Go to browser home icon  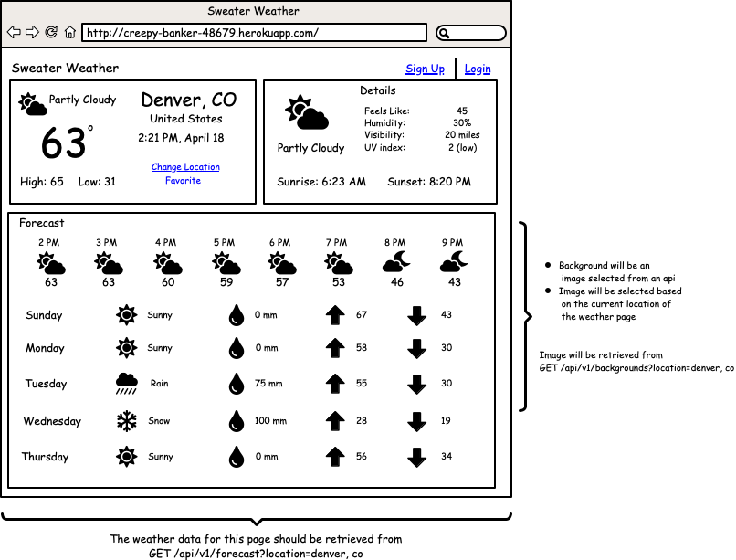click(x=69, y=33)
